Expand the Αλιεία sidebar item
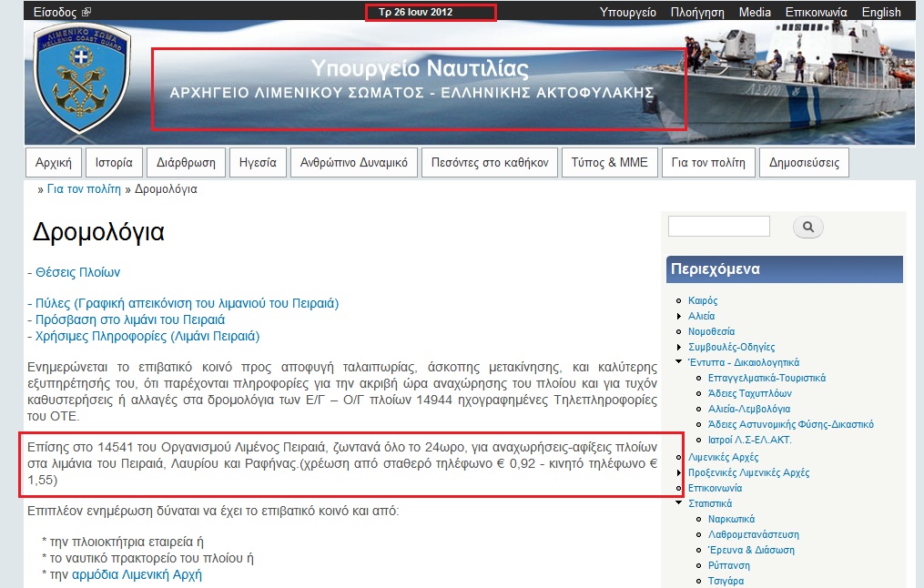Viewport: 924px width, 588px height. pyautogui.click(x=679, y=316)
